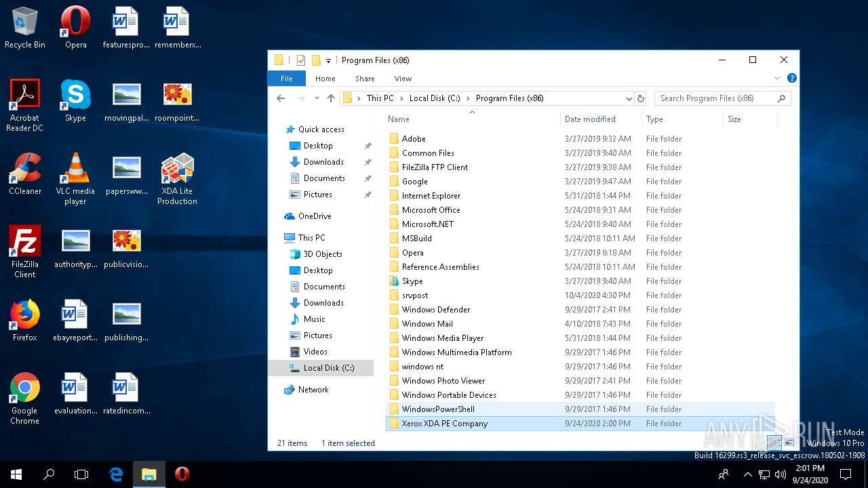Open the Recent locations dropdown arrow

coord(316,98)
